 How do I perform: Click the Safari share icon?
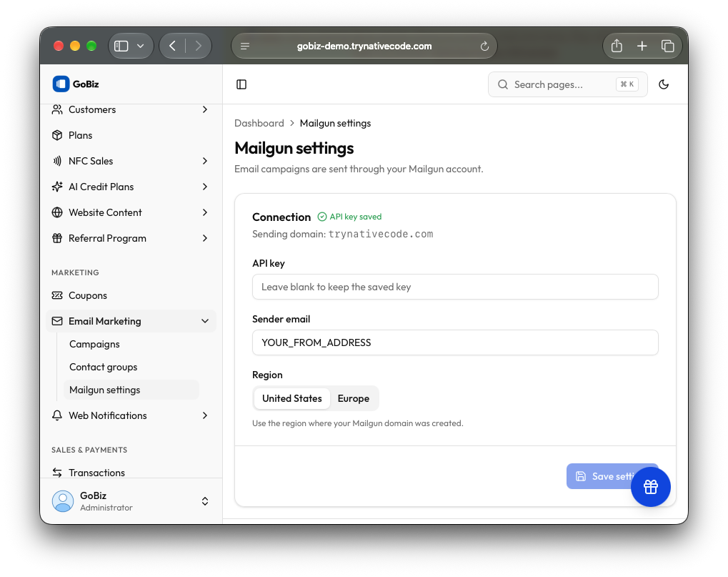617,46
